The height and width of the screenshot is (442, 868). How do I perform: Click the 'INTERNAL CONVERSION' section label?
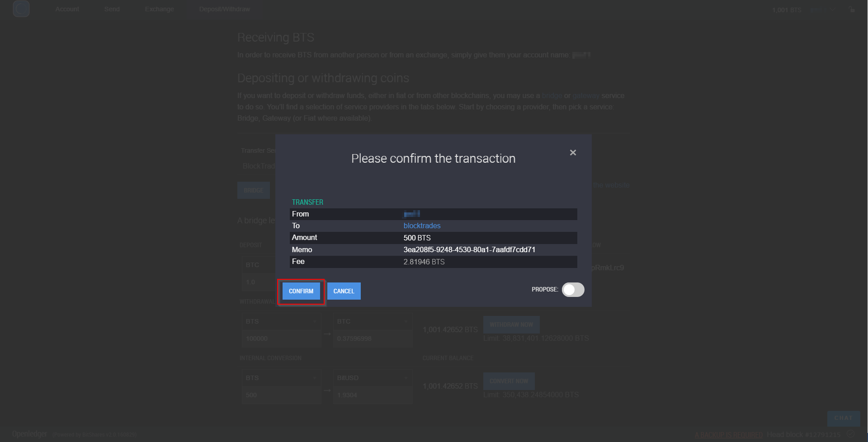click(270, 358)
